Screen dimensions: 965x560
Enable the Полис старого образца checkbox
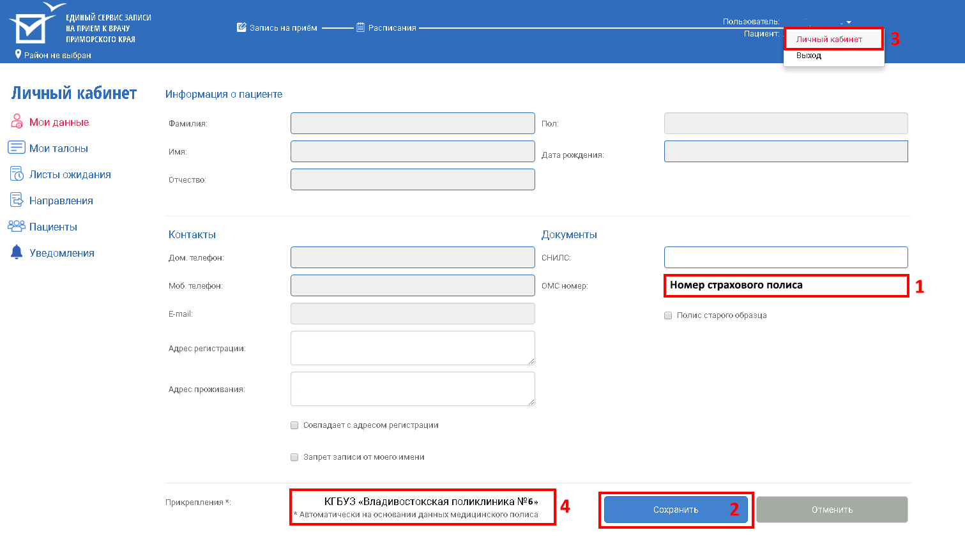[668, 315]
